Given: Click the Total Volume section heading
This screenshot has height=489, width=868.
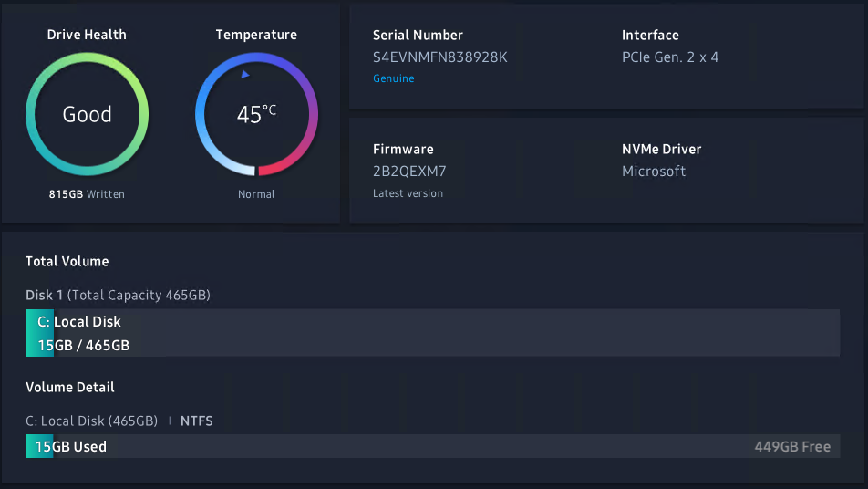Looking at the screenshot, I should 67,262.
